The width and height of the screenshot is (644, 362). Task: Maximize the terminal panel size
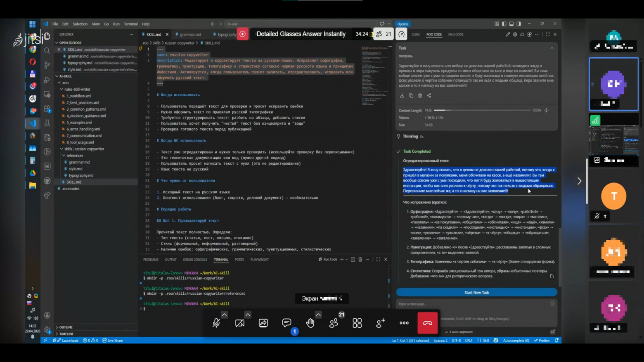point(378,260)
